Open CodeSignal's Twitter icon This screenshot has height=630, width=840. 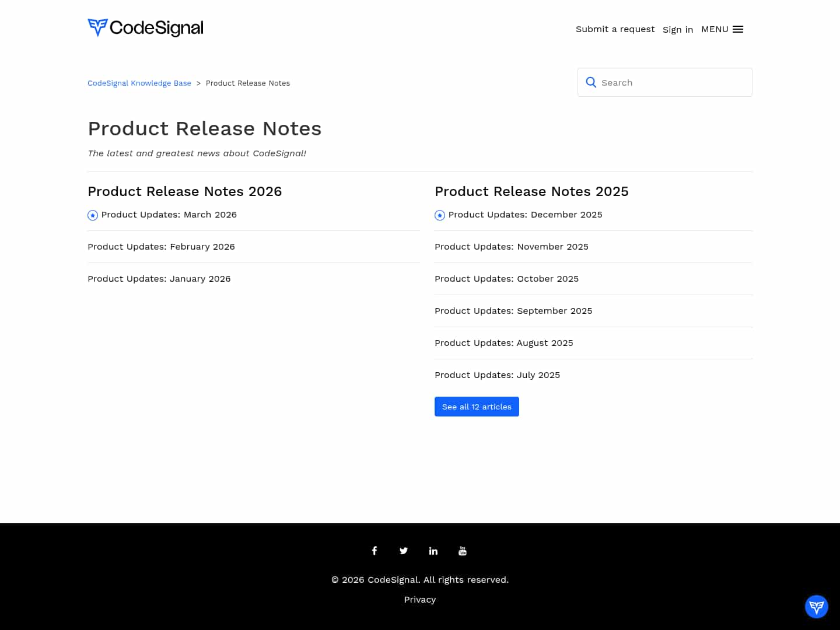pyautogui.click(x=404, y=551)
